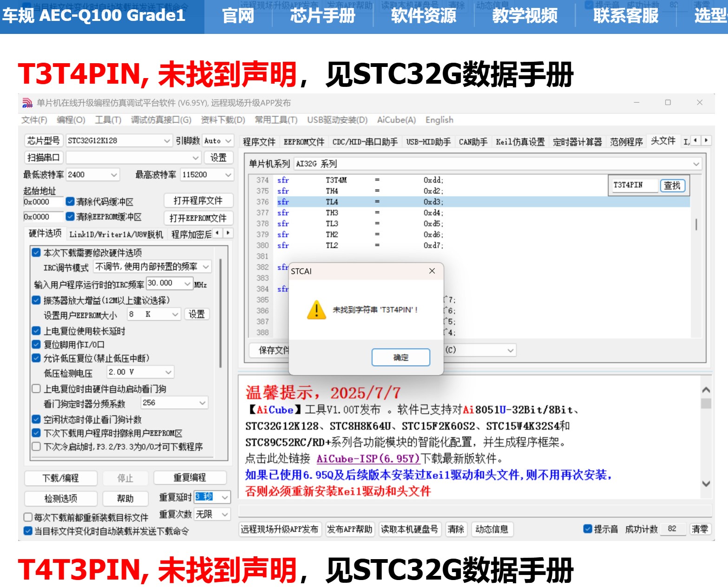Image resolution: width=728 pixels, height=587 pixels.
Task: Open the 工具(T) menu
Action: click(x=108, y=120)
